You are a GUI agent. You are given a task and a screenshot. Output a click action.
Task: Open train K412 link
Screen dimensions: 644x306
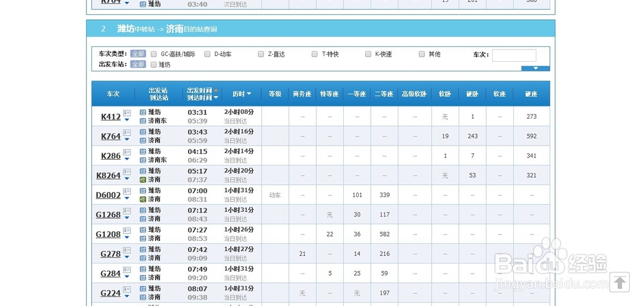click(111, 117)
